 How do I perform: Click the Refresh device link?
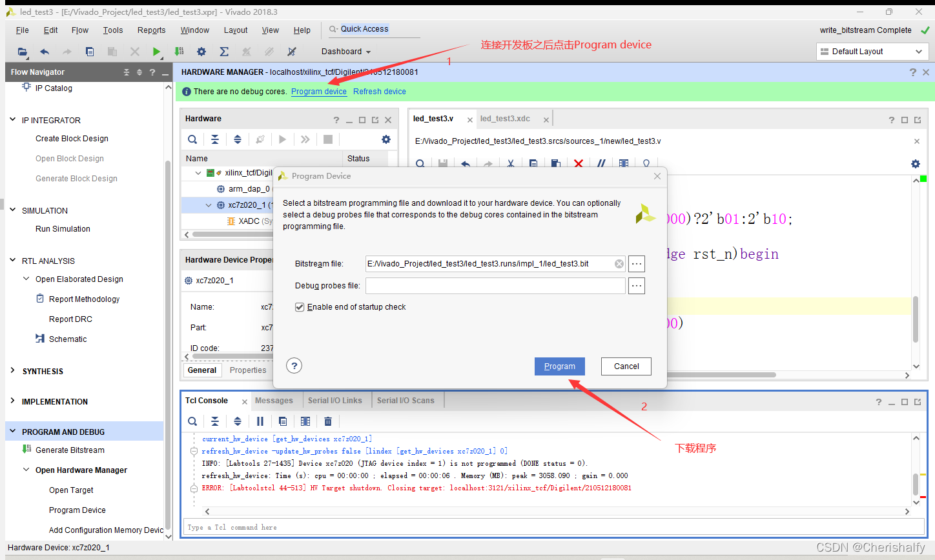coord(380,92)
